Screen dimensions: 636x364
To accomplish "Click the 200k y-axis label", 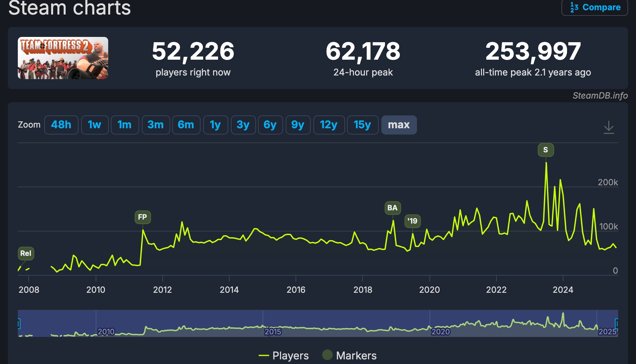I will tap(608, 182).
